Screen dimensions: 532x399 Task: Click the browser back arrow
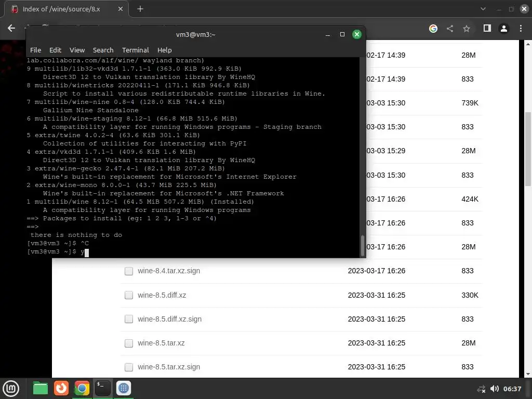(11, 28)
